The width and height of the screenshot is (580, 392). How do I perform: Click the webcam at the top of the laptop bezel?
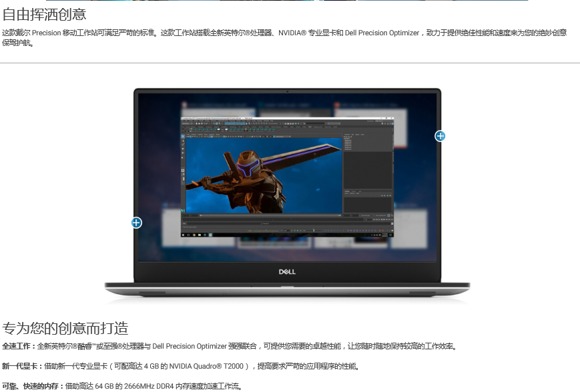coord(287,91)
